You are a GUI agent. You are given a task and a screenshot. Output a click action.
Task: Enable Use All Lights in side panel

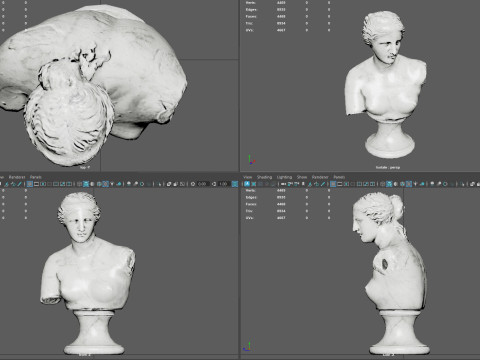pos(415,184)
